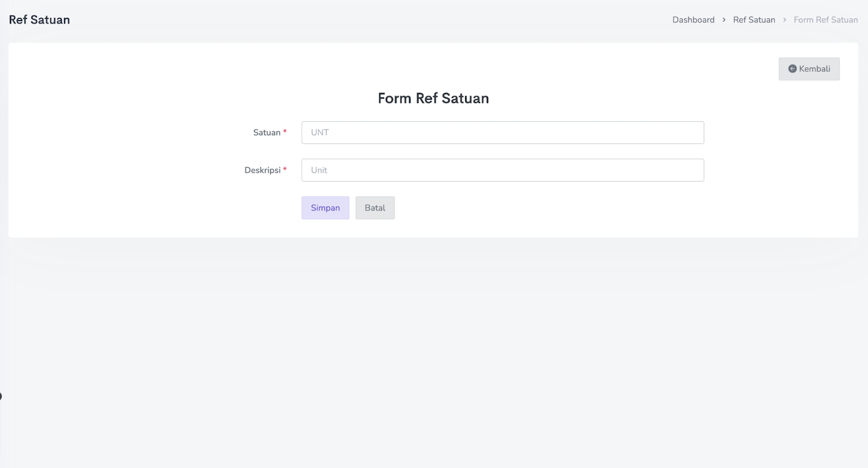Click the red required asterisk beside Satuan
The width and height of the screenshot is (868, 468).
pyautogui.click(x=285, y=132)
